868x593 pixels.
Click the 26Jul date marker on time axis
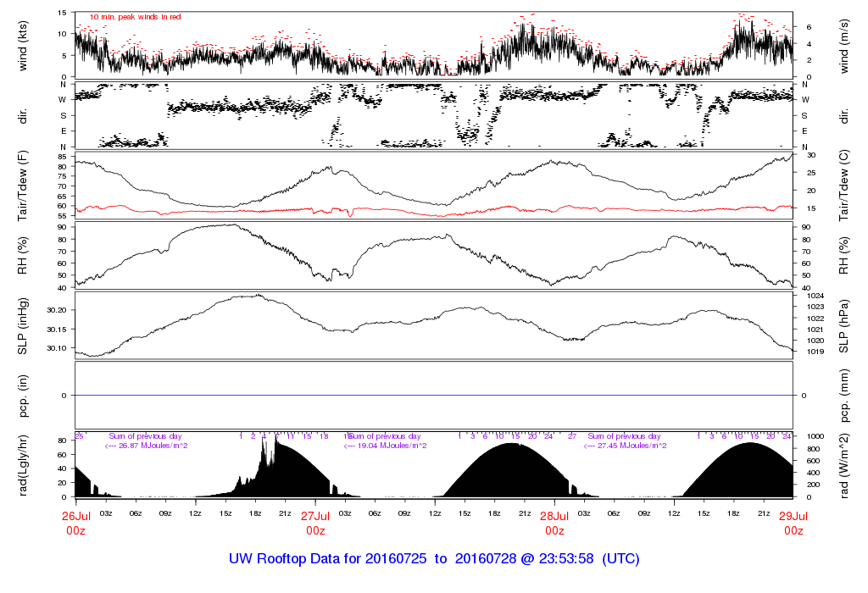76,516
